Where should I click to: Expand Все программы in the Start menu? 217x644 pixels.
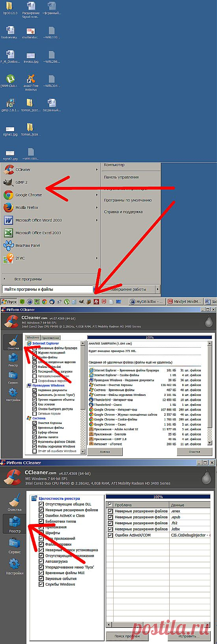[x=28, y=279]
